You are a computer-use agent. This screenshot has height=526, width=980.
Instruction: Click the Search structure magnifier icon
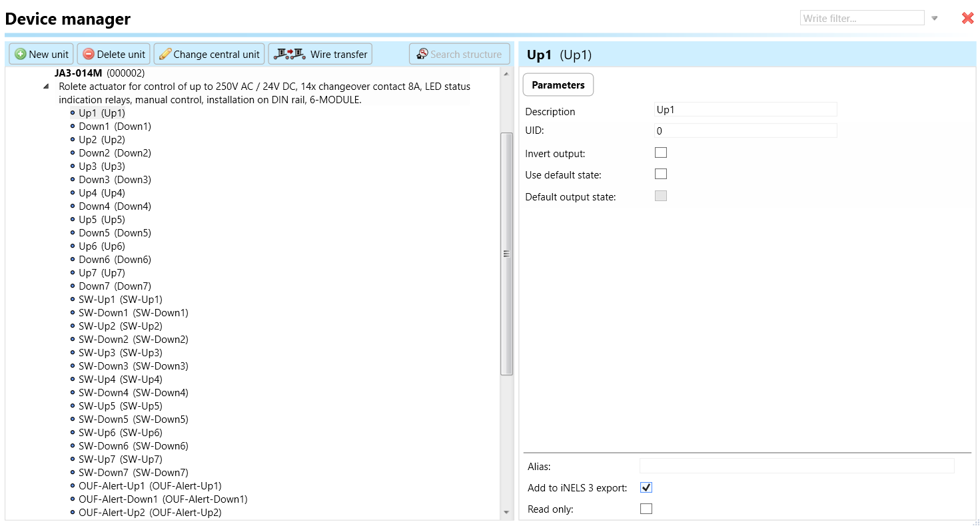click(x=422, y=54)
